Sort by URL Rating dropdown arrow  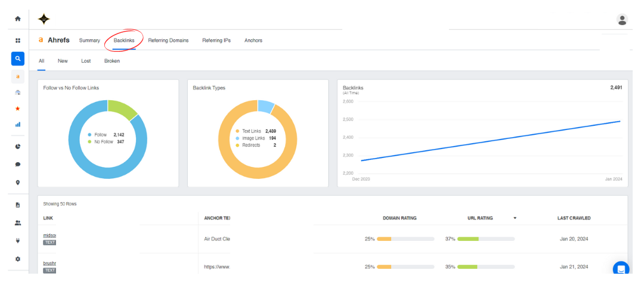[x=515, y=218]
